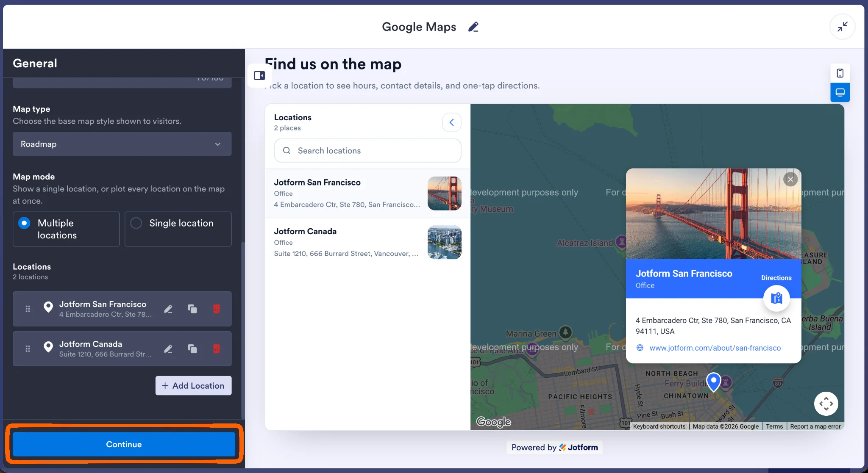Duplicate the Jotform Canada location
The height and width of the screenshot is (473, 868).
[192, 349]
